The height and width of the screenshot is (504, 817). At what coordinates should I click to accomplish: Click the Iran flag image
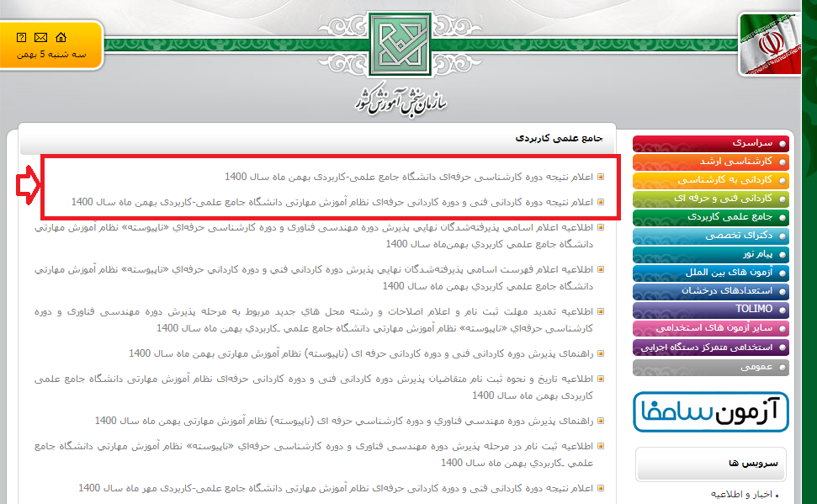(x=770, y=45)
